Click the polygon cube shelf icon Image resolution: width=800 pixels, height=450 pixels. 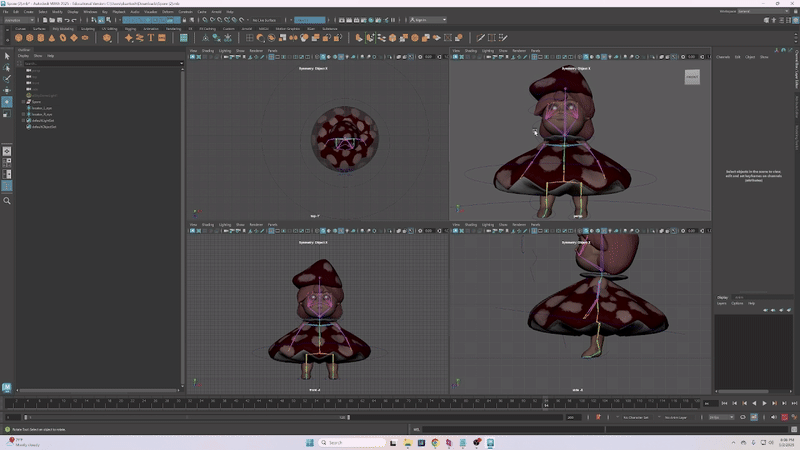point(31,38)
